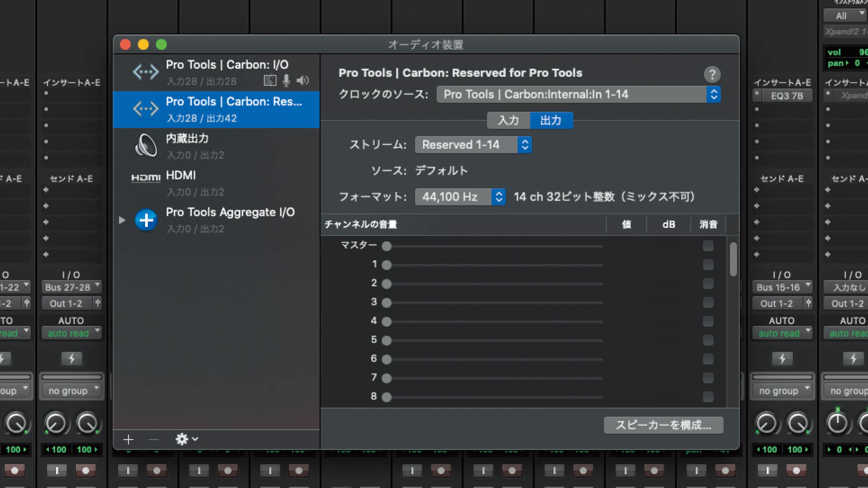Click the HDMI device icon
Viewport: 868px width, 488px height.
[x=146, y=178]
